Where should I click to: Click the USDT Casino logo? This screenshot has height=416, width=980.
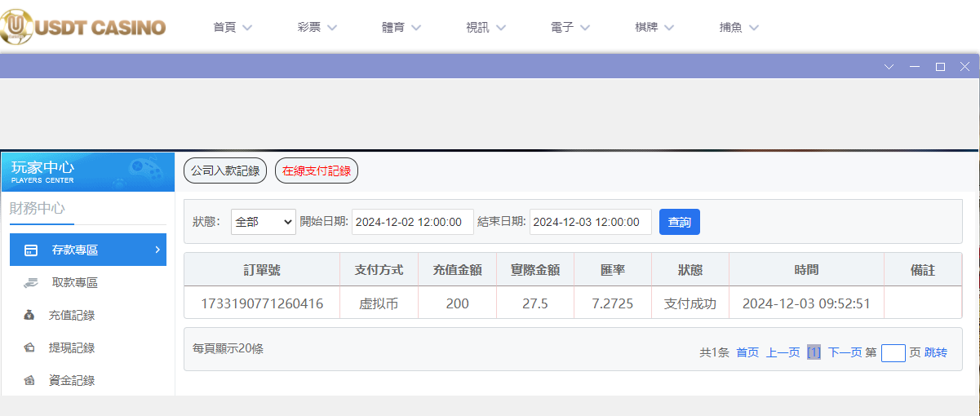[x=83, y=27]
